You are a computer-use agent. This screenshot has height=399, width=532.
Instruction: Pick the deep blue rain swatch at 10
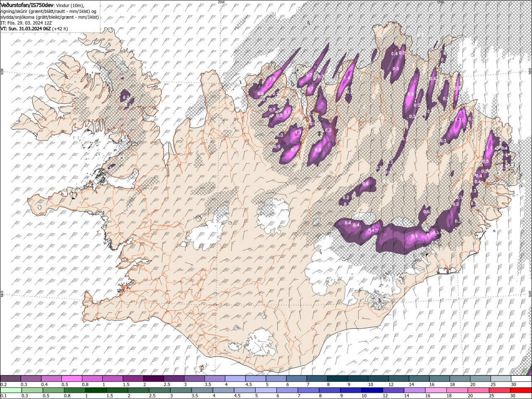click(x=372, y=390)
